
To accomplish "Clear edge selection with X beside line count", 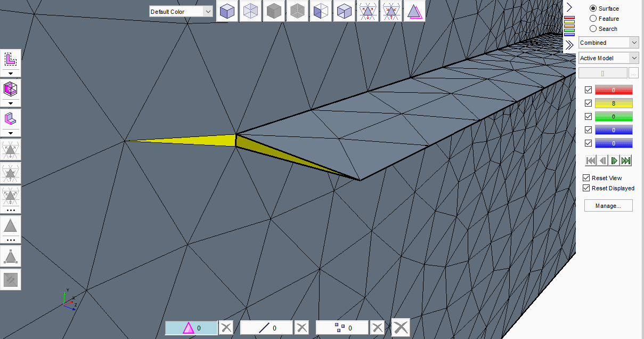I will 302,327.
